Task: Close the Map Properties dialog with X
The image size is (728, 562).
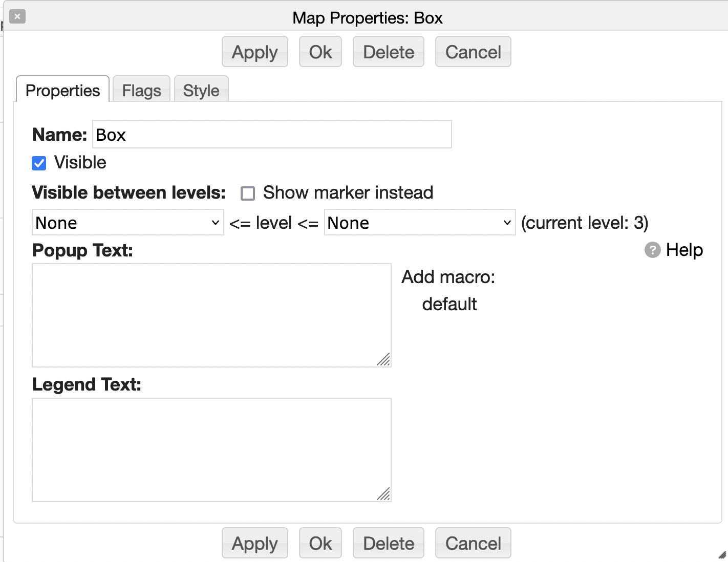Action: click(17, 16)
